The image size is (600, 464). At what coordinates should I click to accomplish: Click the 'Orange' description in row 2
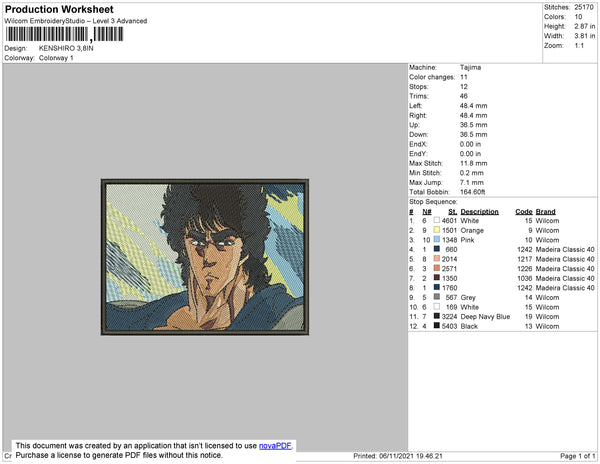472,230
